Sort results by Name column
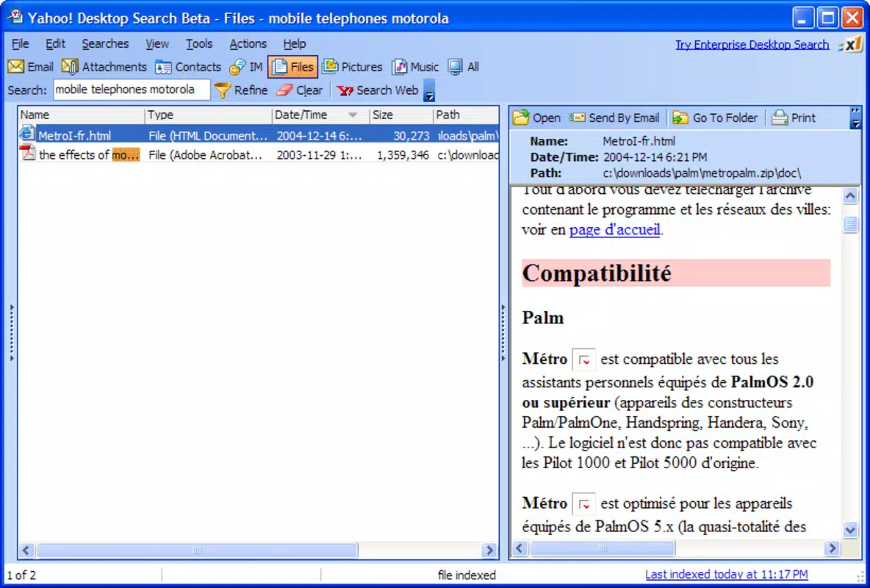The height and width of the screenshot is (588, 870). (82, 115)
